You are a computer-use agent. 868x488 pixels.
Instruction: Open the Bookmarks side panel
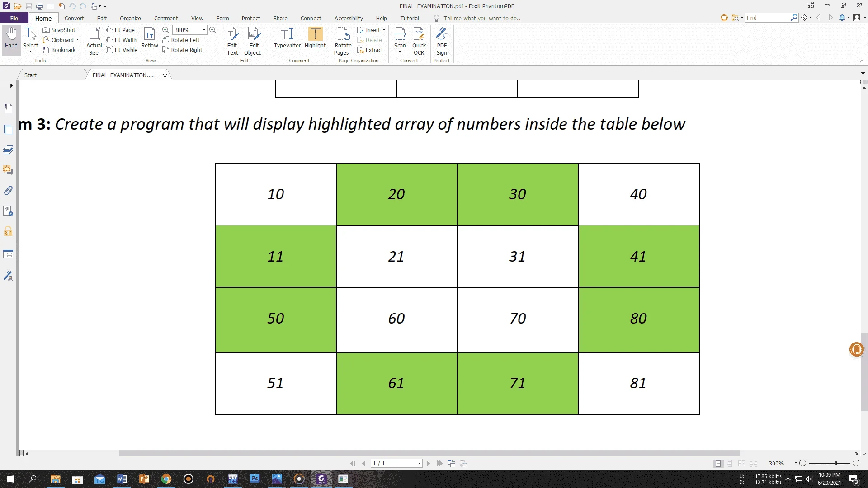coord(8,109)
